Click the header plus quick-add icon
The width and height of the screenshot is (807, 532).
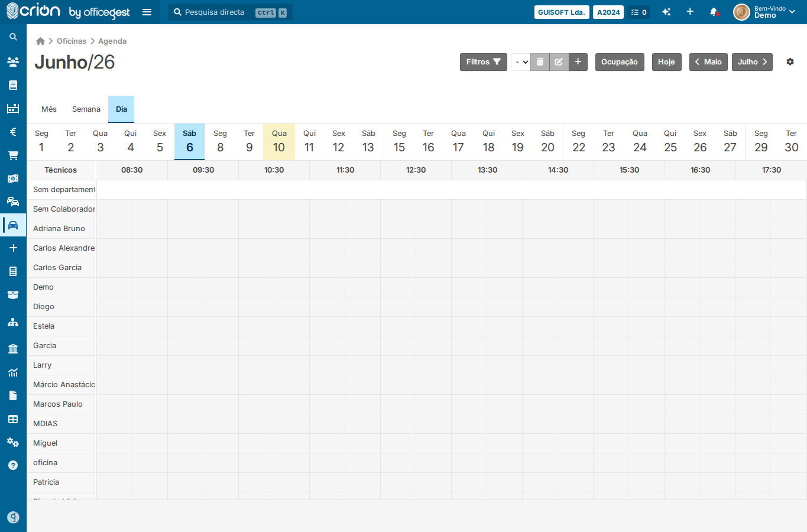coord(690,12)
